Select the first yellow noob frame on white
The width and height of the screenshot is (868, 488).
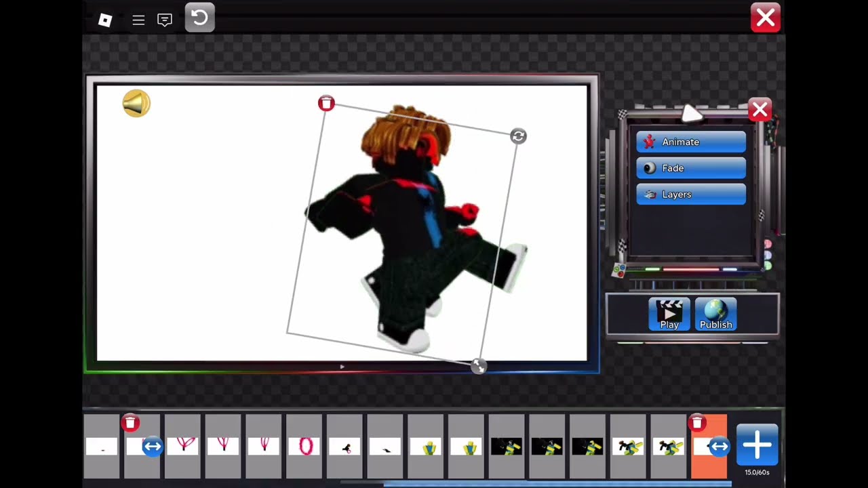[x=425, y=447]
